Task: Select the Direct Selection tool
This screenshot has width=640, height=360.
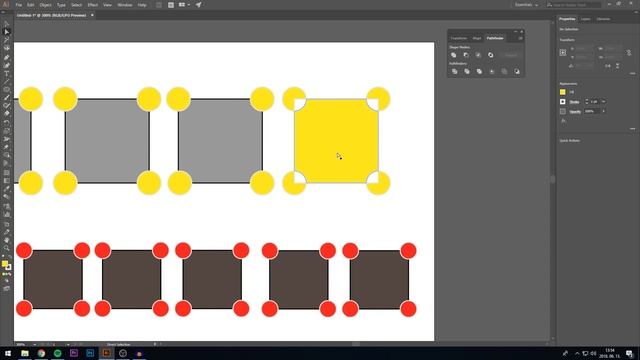Action: click(7, 32)
